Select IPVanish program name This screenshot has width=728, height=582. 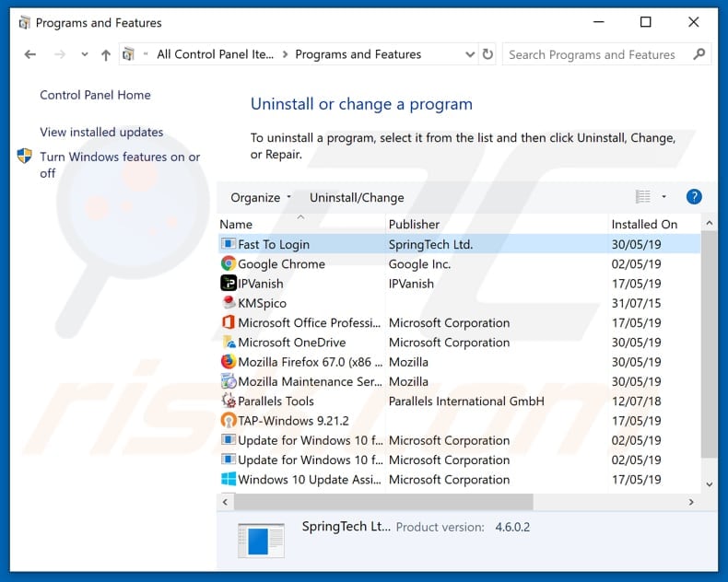pos(261,284)
